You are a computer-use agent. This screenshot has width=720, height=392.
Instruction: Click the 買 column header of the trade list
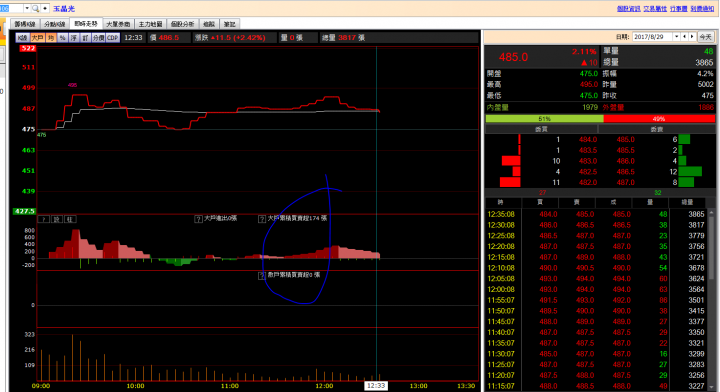[540, 202]
